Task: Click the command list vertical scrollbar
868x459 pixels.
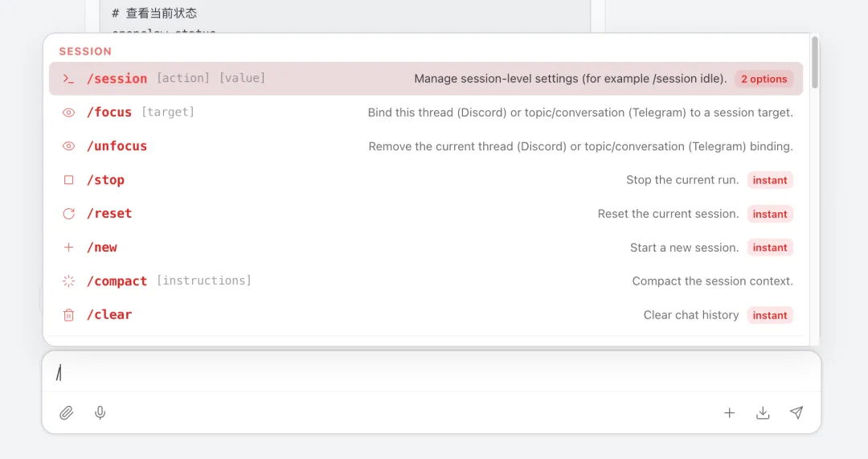Action: click(x=815, y=63)
